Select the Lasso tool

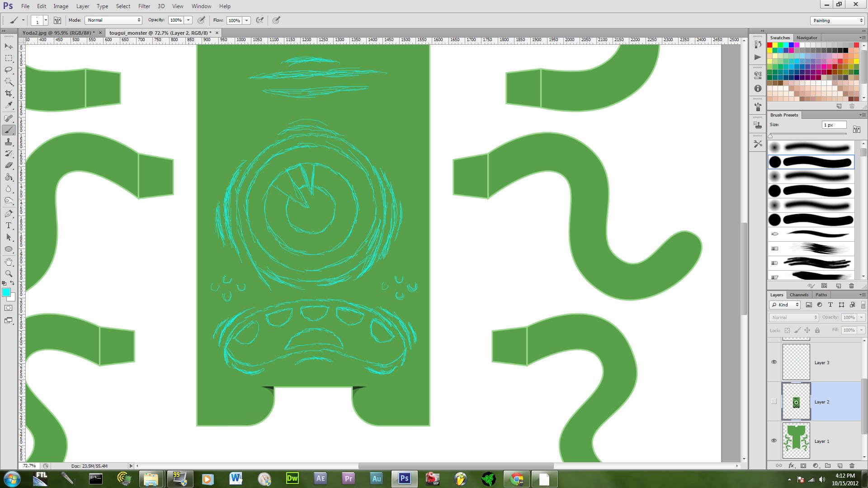click(x=9, y=70)
